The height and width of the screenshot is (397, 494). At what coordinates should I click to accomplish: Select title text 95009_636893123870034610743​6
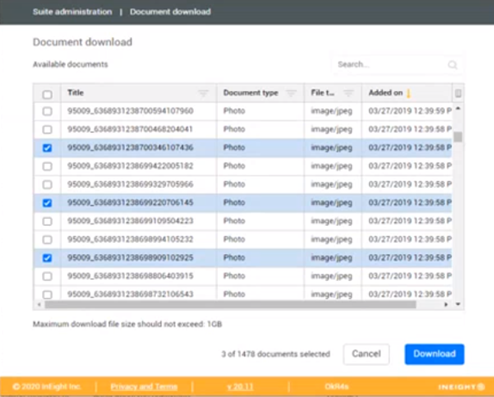[130, 147]
